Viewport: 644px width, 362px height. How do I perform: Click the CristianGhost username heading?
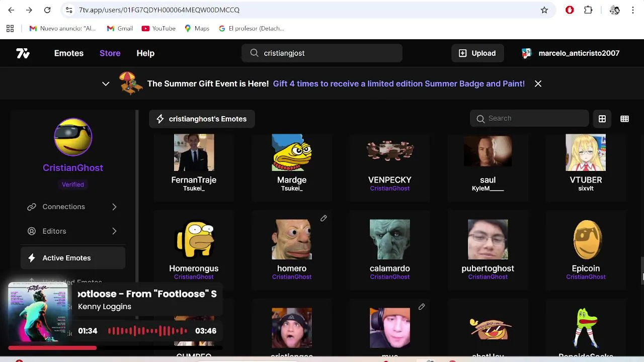click(x=73, y=168)
